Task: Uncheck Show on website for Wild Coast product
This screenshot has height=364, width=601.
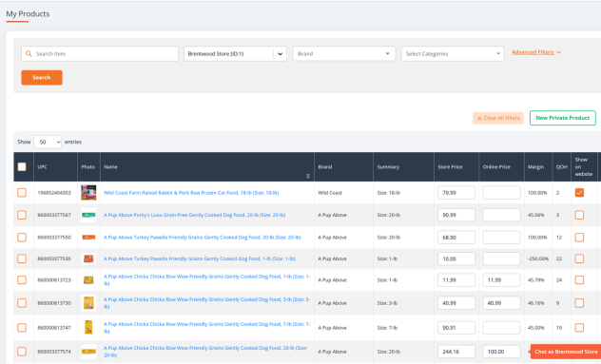Action: (x=579, y=193)
